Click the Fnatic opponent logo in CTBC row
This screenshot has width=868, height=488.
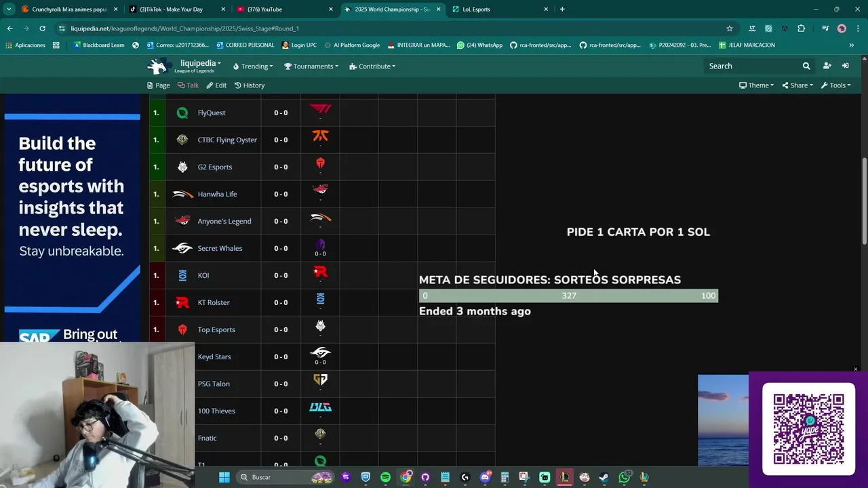pyautogui.click(x=320, y=136)
